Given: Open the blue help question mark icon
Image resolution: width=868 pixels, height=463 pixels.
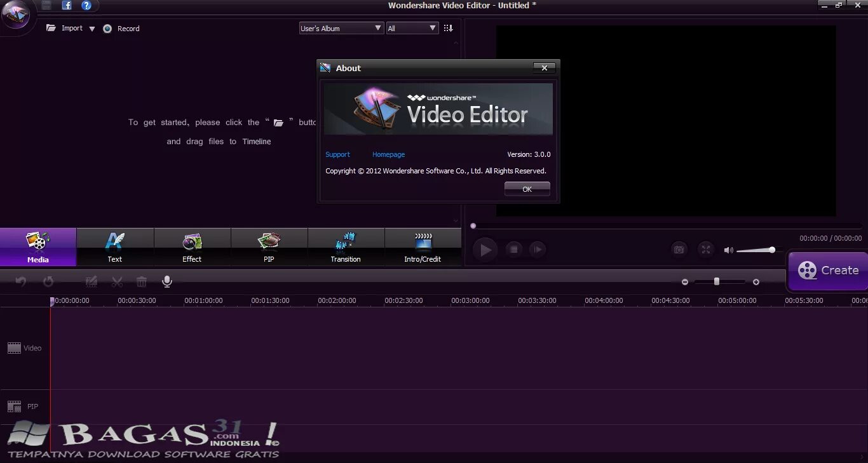Looking at the screenshot, I should point(86,5).
